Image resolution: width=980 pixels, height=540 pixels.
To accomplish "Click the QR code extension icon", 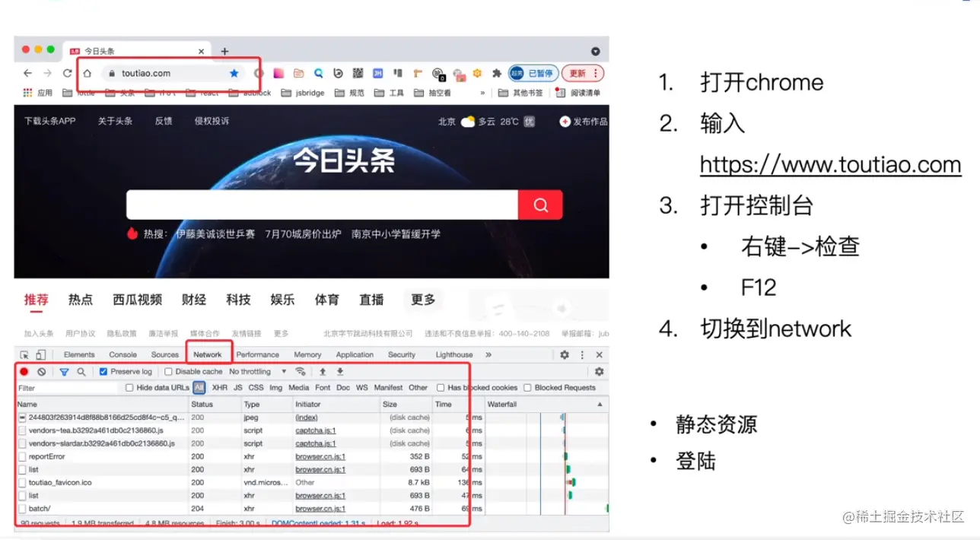I will (x=358, y=73).
